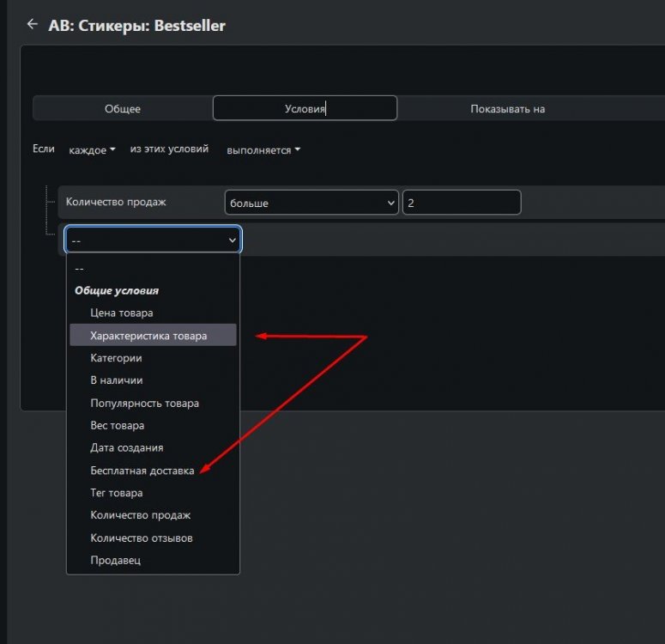This screenshot has width=665, height=644.
Task: Choose Цена товара option
Action: coord(153,313)
